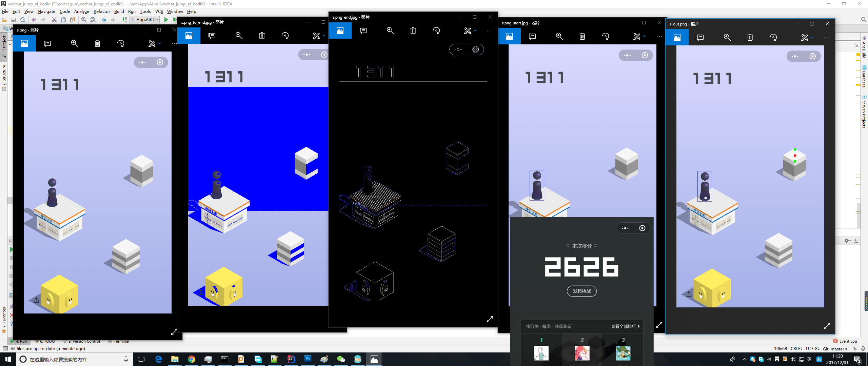Toggle the file read-only lock icon
868x366 pixels.
tap(855, 349)
